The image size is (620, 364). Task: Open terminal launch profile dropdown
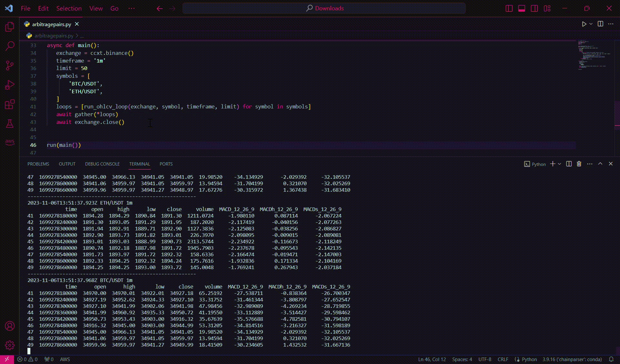tap(560, 164)
